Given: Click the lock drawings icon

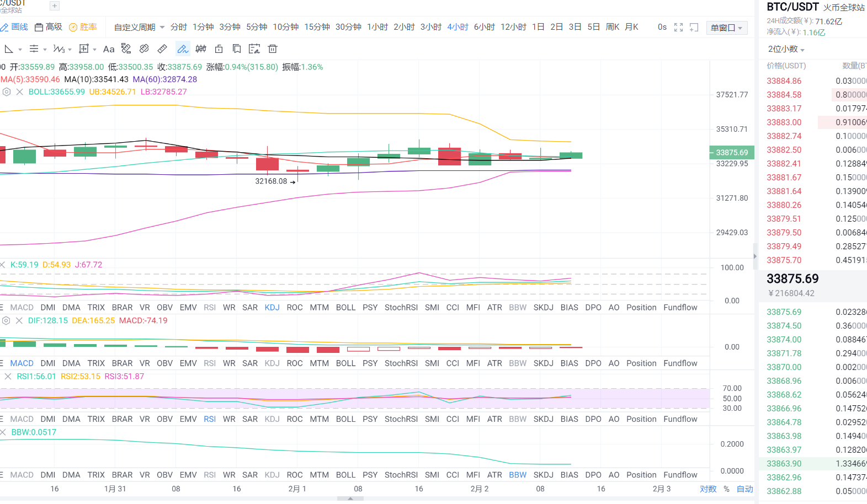Looking at the screenshot, I should click(219, 49).
